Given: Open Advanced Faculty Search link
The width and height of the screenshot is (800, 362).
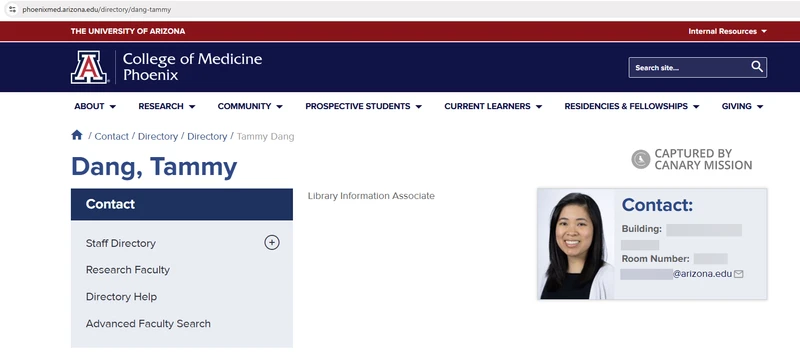Looking at the screenshot, I should [x=148, y=323].
